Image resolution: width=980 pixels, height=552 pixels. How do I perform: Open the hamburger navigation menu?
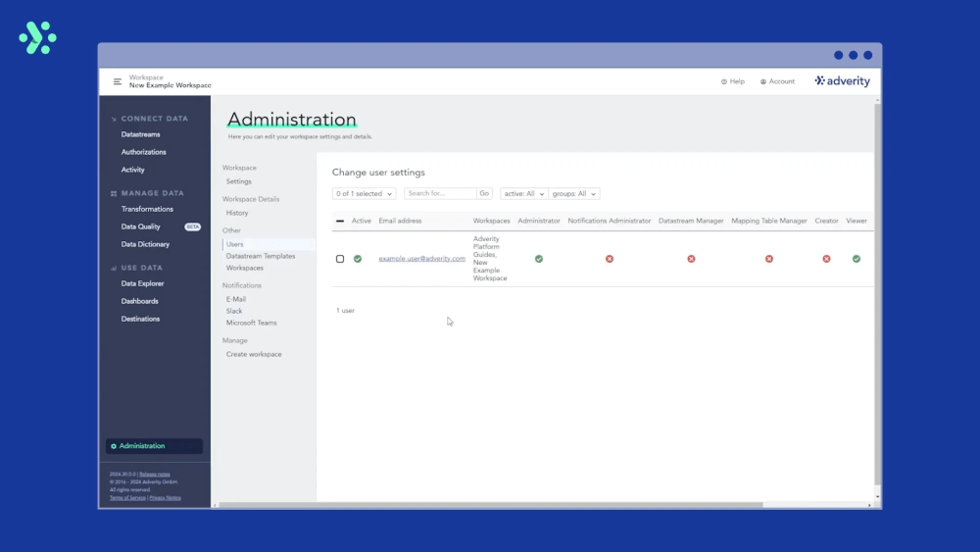[117, 81]
